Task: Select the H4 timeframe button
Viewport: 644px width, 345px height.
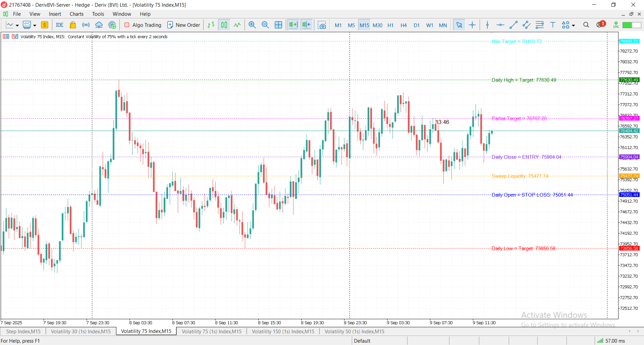Action: (x=404, y=25)
